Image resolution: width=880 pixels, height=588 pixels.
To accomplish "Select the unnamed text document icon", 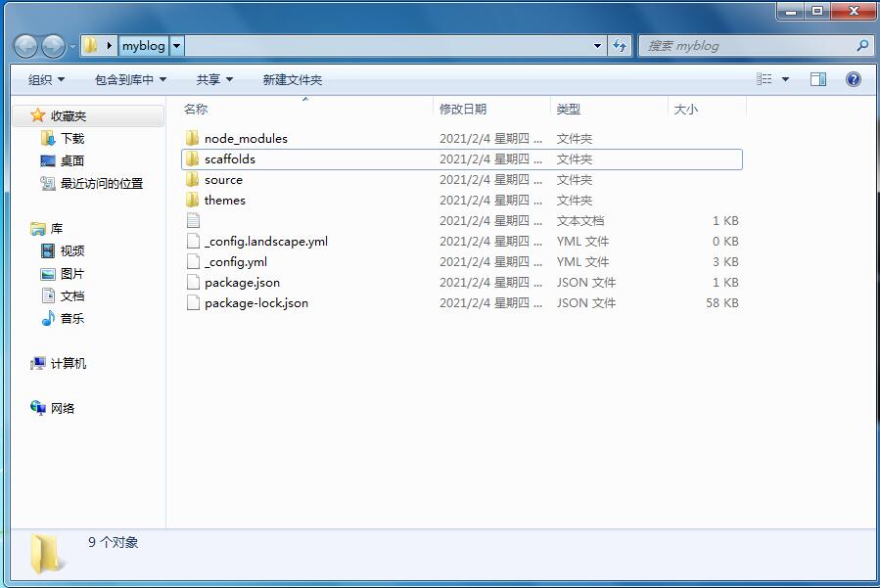I will coord(193,220).
